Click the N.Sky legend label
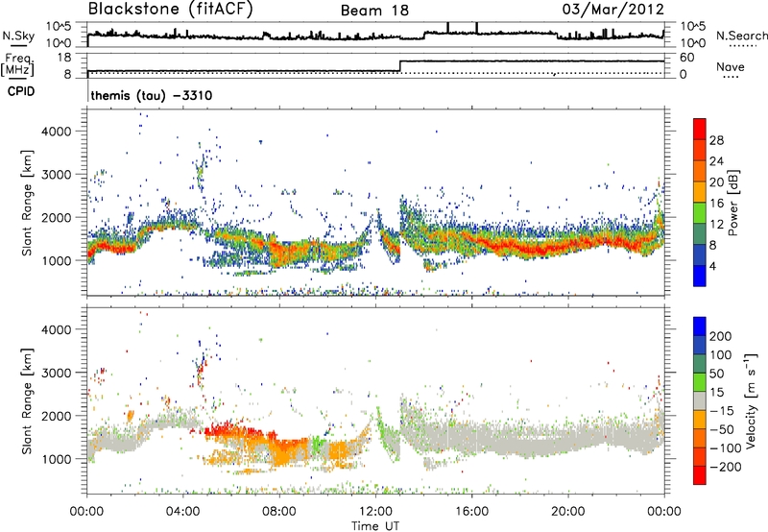 pyautogui.click(x=18, y=36)
